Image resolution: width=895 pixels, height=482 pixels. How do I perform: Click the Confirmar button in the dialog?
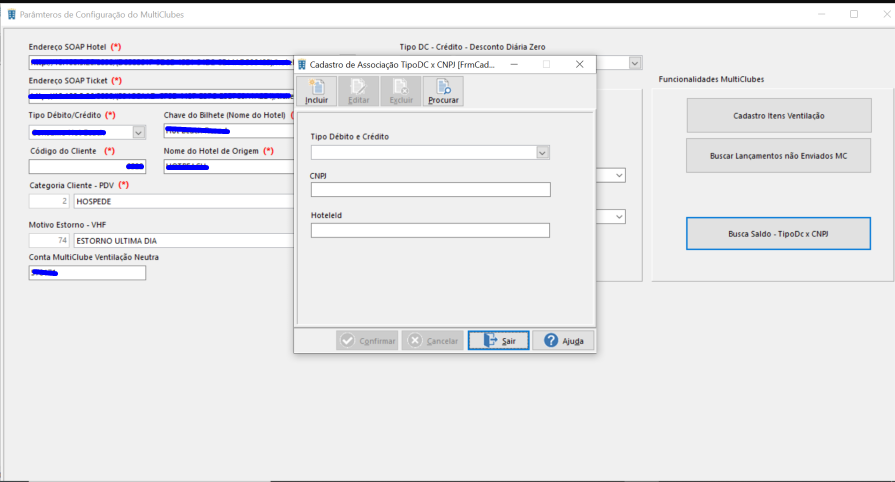click(367, 340)
